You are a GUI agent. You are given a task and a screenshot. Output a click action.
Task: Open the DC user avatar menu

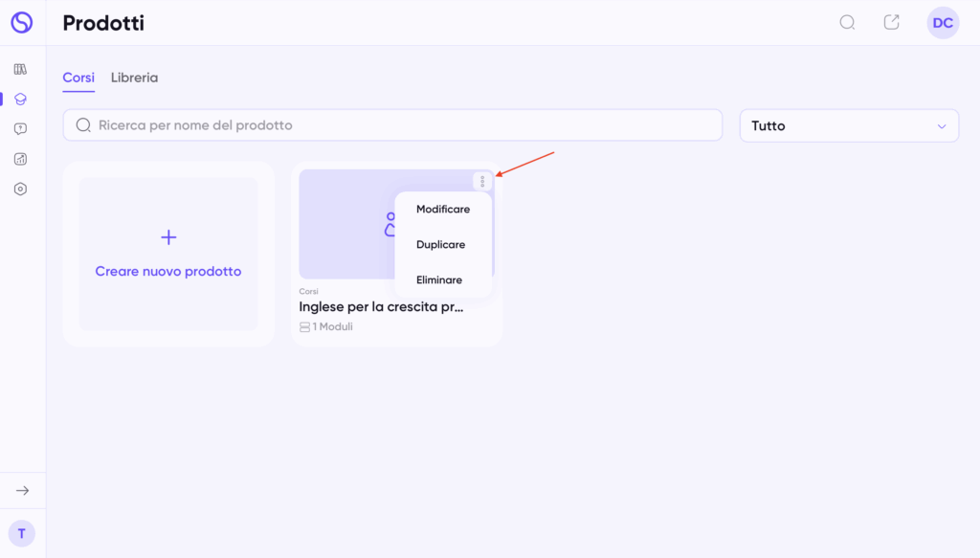[x=943, y=23]
